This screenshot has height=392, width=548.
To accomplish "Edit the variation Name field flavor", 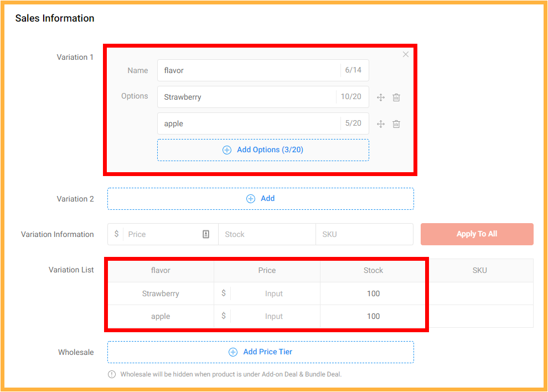I will tap(263, 70).
